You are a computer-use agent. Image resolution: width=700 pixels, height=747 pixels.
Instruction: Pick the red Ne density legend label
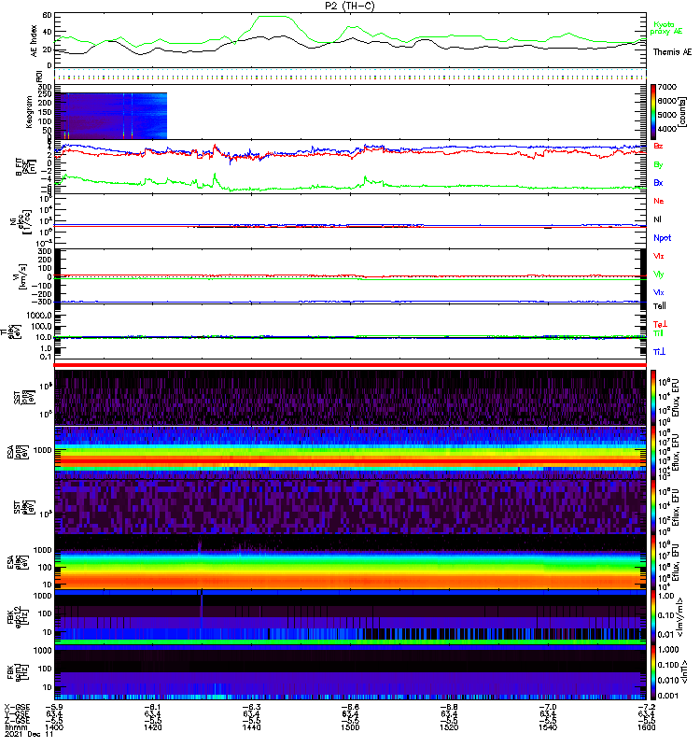pyautogui.click(x=659, y=201)
